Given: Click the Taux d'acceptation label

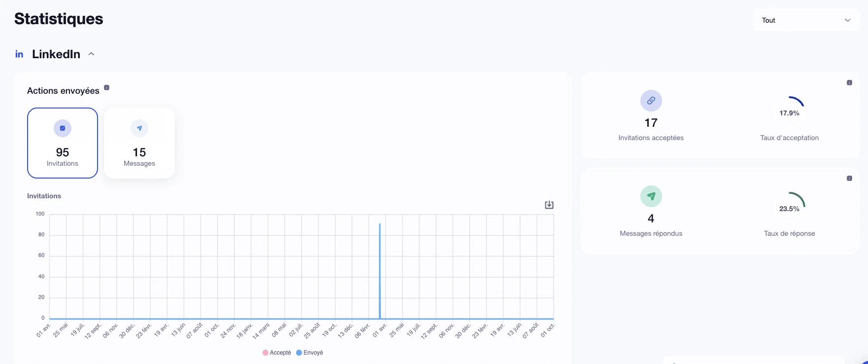Looking at the screenshot, I should (790, 138).
